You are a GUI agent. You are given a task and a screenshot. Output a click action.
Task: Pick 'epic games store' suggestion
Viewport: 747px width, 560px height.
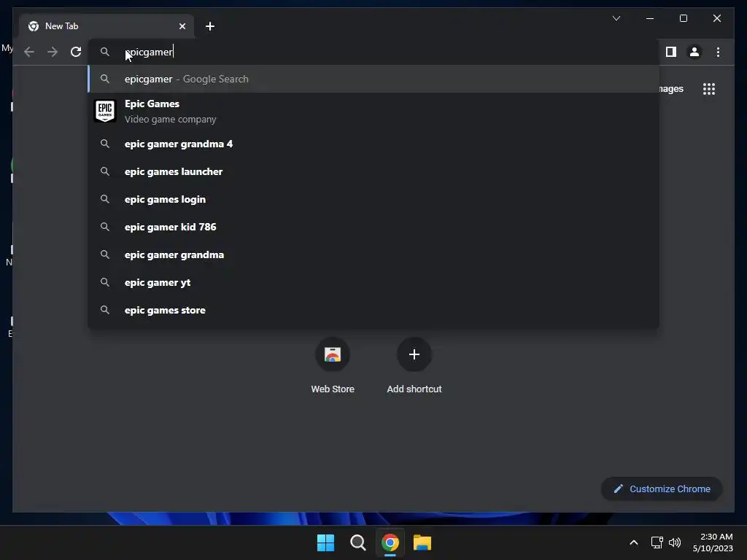coord(373,310)
